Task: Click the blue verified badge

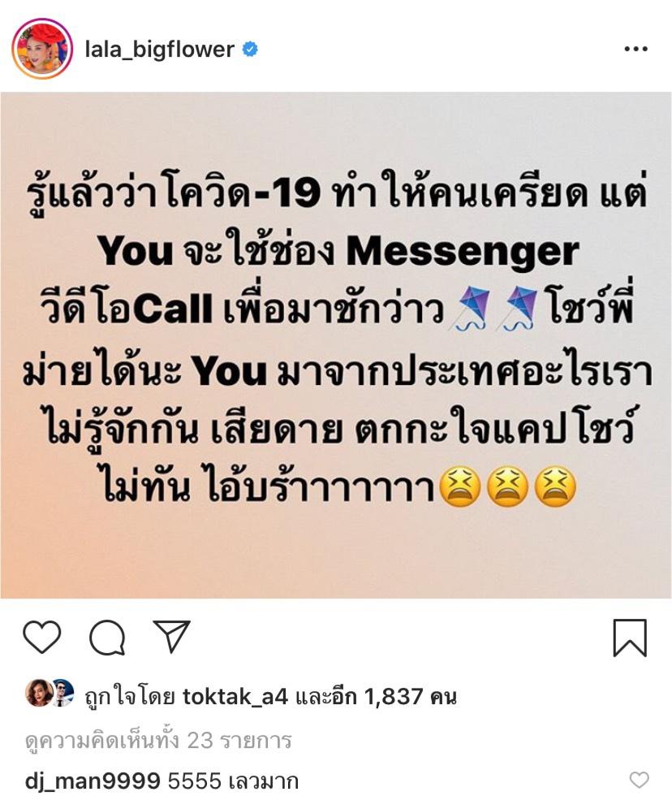Action: (249, 50)
